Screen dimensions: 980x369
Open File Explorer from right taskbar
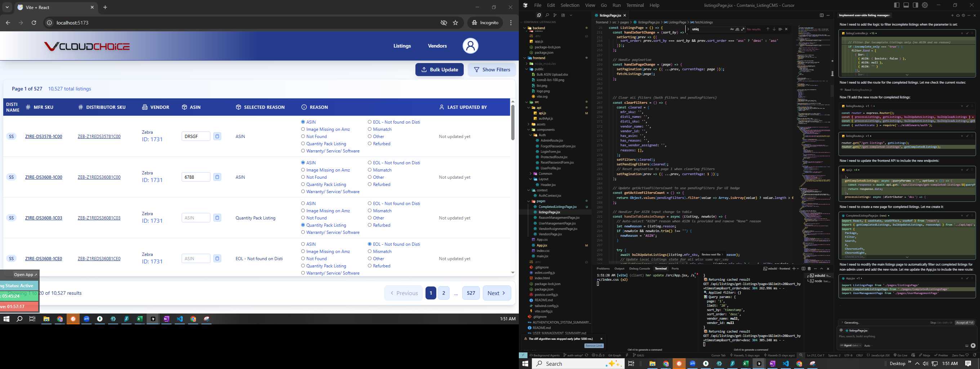coord(652,364)
